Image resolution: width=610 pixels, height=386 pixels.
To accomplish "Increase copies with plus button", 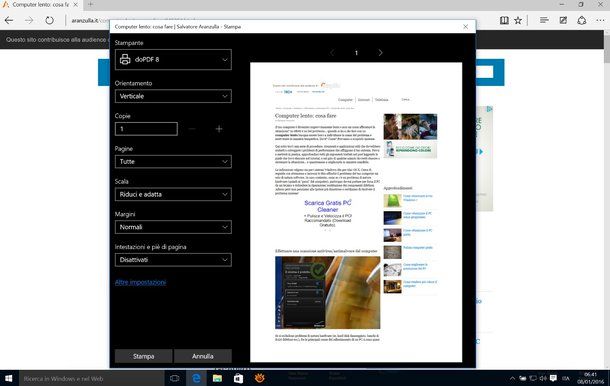I will coord(219,129).
